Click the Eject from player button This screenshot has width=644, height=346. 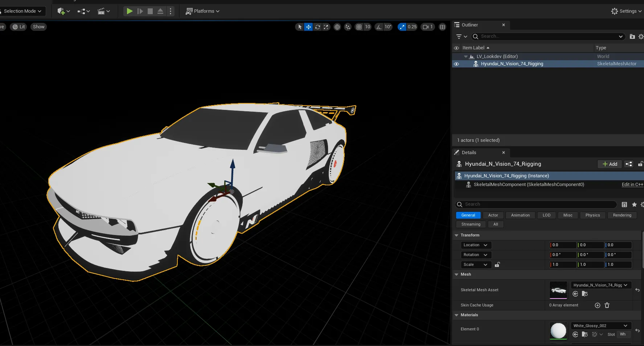(x=160, y=11)
